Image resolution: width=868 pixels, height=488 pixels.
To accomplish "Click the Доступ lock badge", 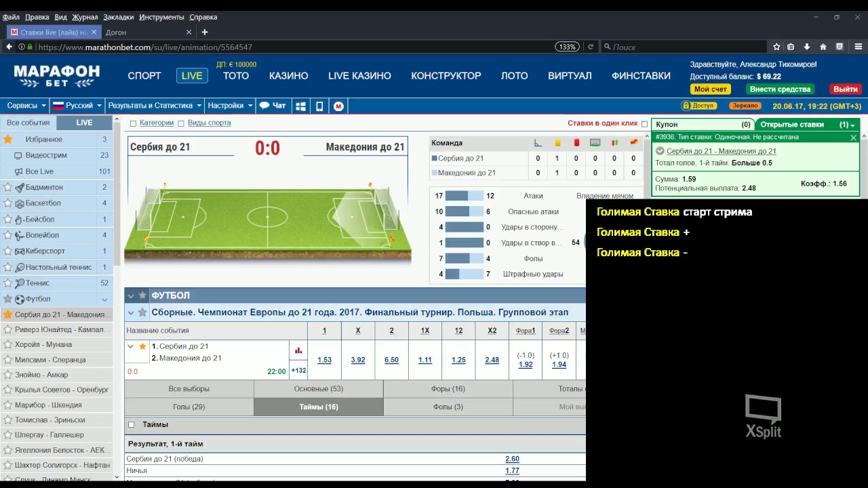I will (698, 106).
